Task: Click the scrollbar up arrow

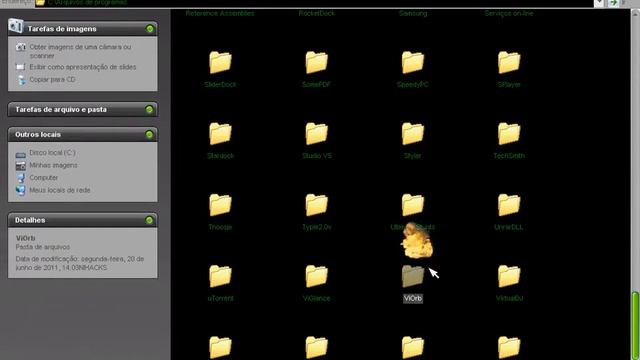Action: (635, 13)
